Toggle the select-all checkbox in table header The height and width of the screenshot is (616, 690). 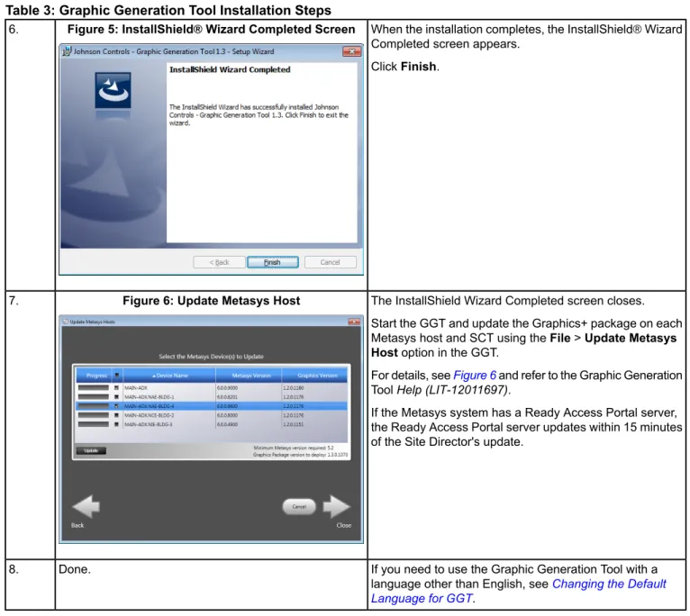(117, 376)
